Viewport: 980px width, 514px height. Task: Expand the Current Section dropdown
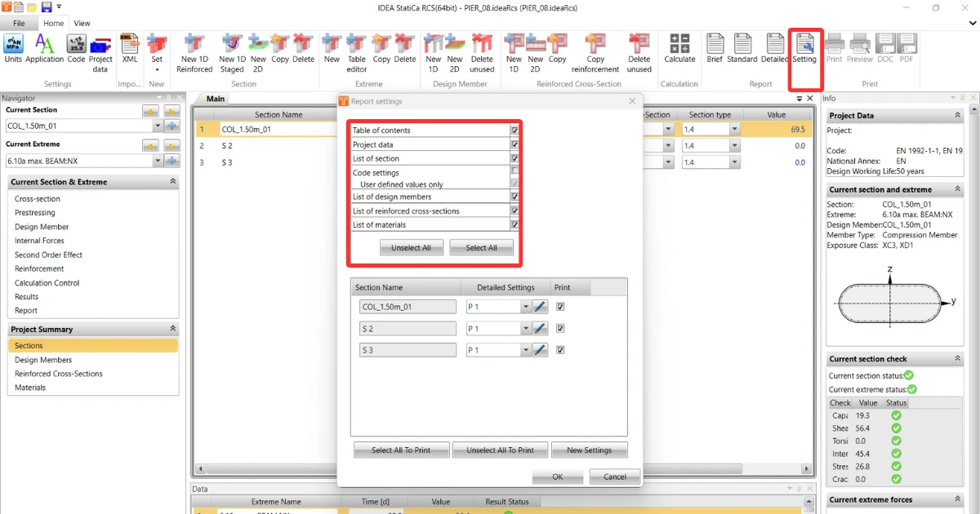[x=158, y=126]
